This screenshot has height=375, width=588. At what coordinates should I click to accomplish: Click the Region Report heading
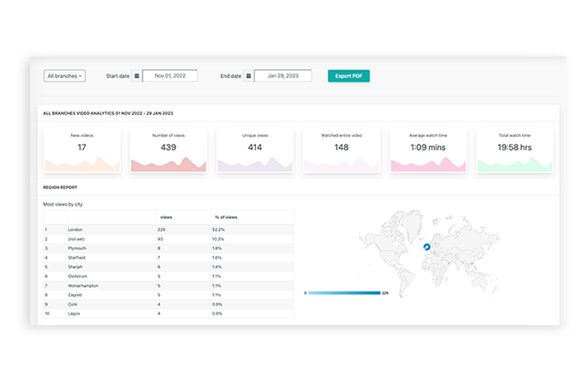click(x=60, y=187)
